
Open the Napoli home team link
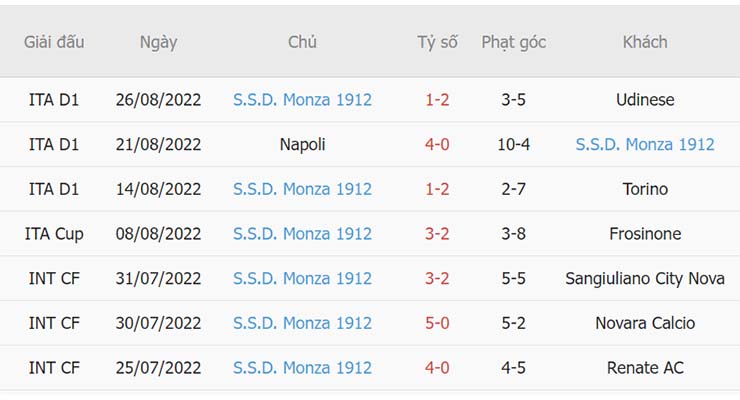tap(302, 145)
